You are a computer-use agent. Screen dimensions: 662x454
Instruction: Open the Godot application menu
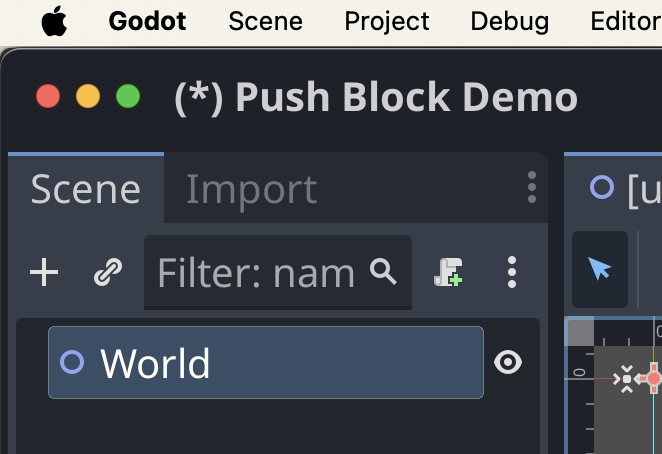147,21
